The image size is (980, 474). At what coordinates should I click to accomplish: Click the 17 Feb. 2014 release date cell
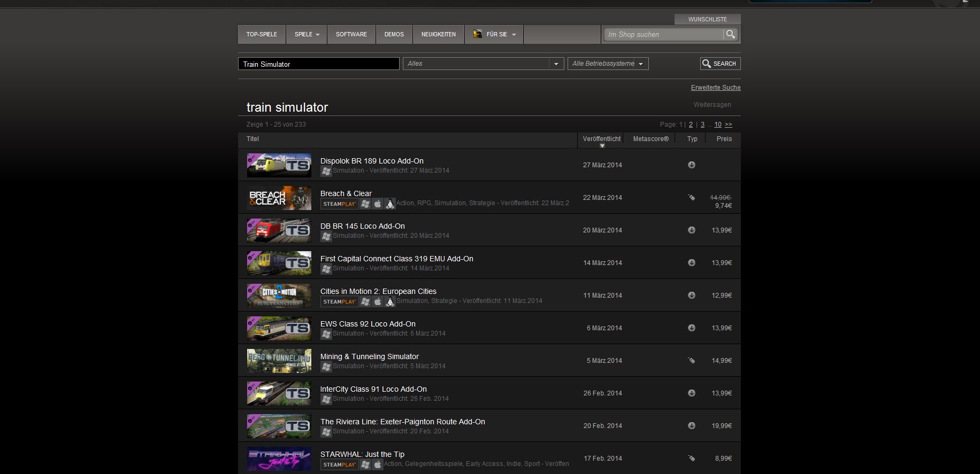point(603,459)
